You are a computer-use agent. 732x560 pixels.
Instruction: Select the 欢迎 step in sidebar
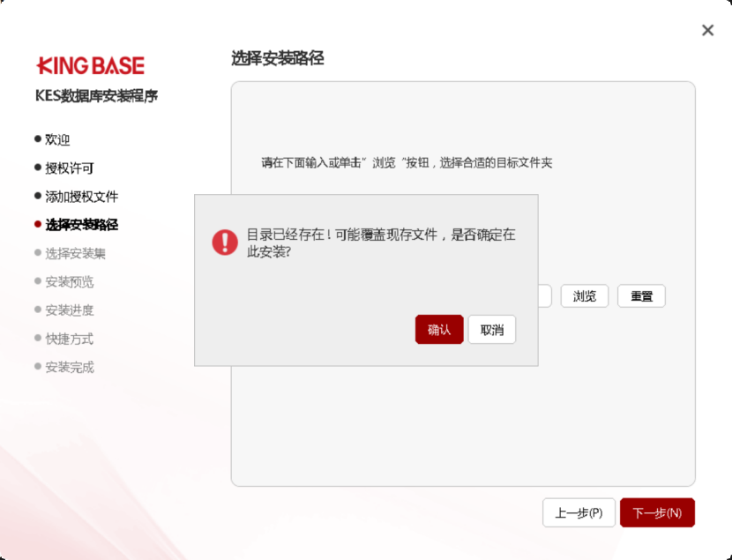[x=57, y=139]
